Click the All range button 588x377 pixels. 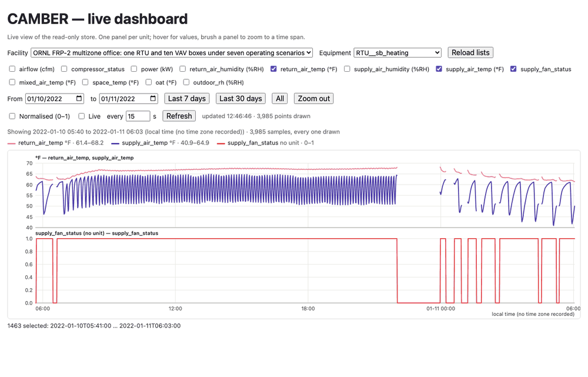(280, 99)
